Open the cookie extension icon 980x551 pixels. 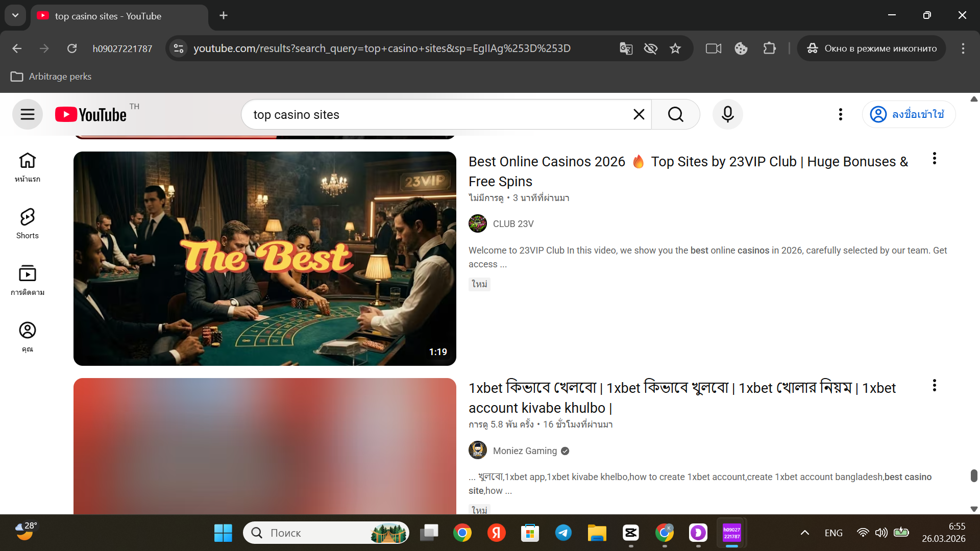[x=741, y=48]
